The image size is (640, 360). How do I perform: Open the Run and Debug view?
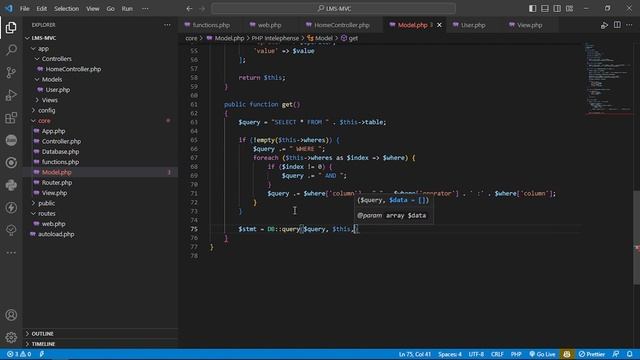pos(11,95)
